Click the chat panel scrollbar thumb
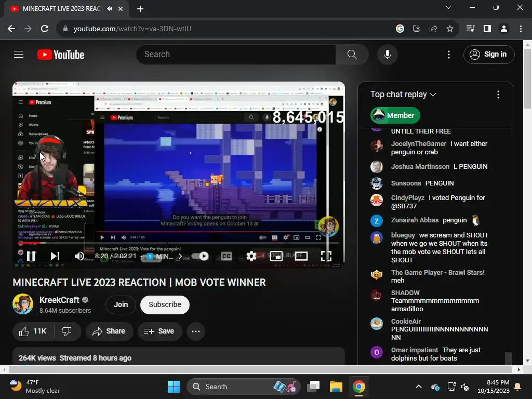 tap(508, 358)
